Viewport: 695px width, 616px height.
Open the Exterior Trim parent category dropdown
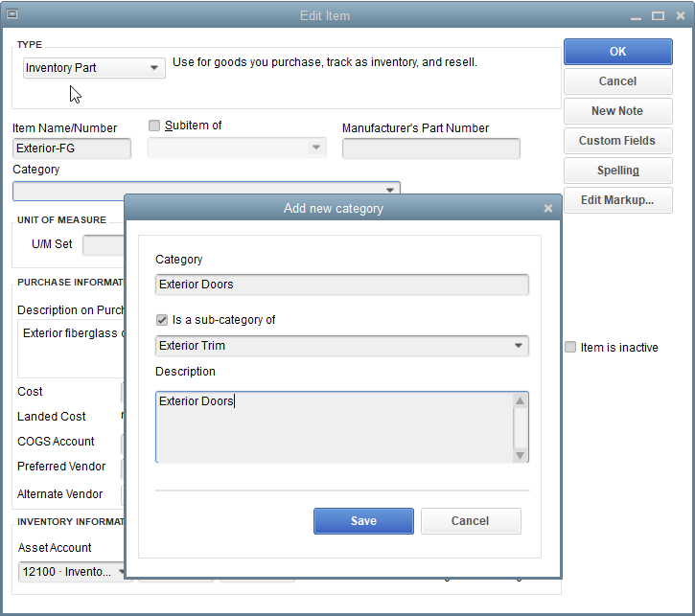click(519, 346)
